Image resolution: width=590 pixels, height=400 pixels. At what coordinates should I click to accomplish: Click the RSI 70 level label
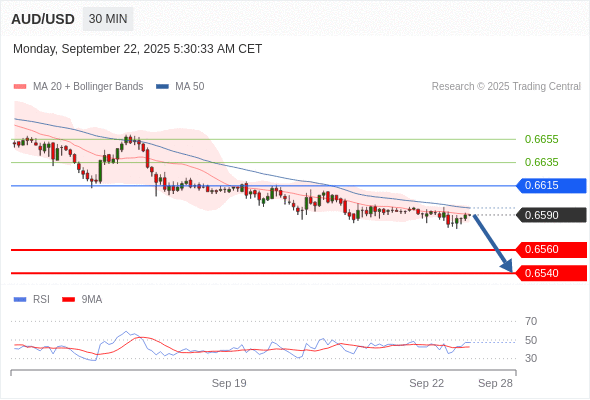531,321
